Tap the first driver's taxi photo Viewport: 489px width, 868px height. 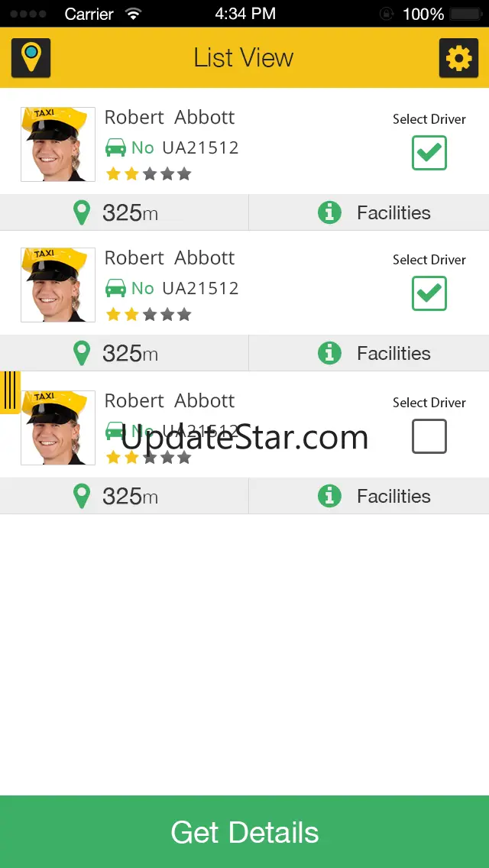point(58,144)
